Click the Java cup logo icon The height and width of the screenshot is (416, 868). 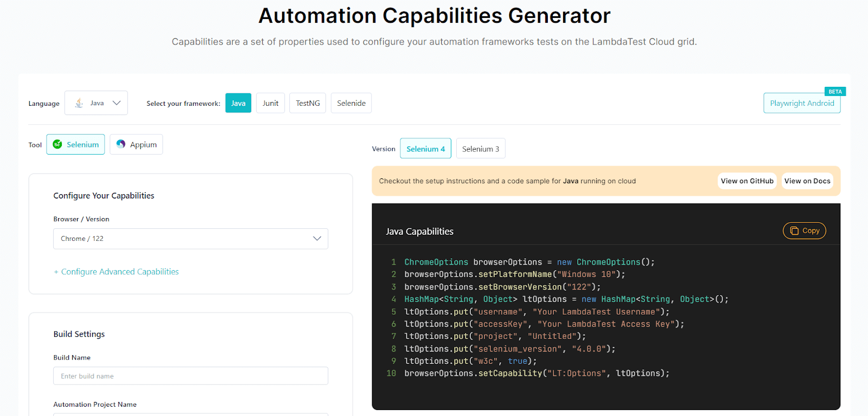(79, 103)
